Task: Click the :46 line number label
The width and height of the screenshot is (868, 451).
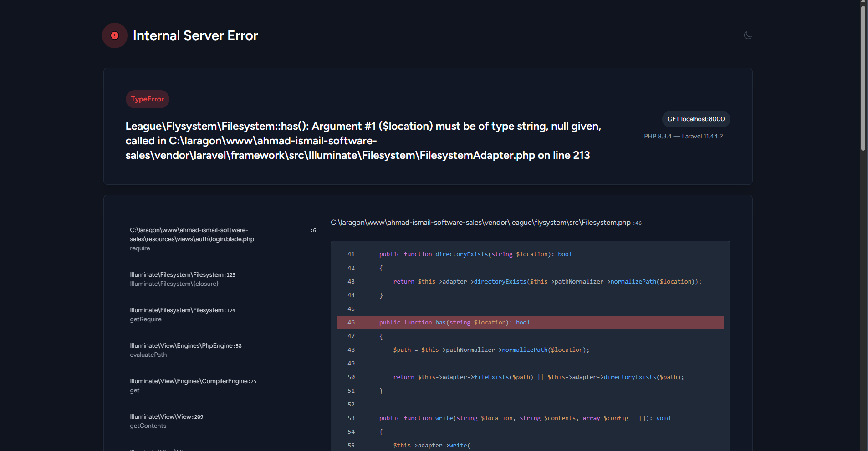Action: point(637,223)
